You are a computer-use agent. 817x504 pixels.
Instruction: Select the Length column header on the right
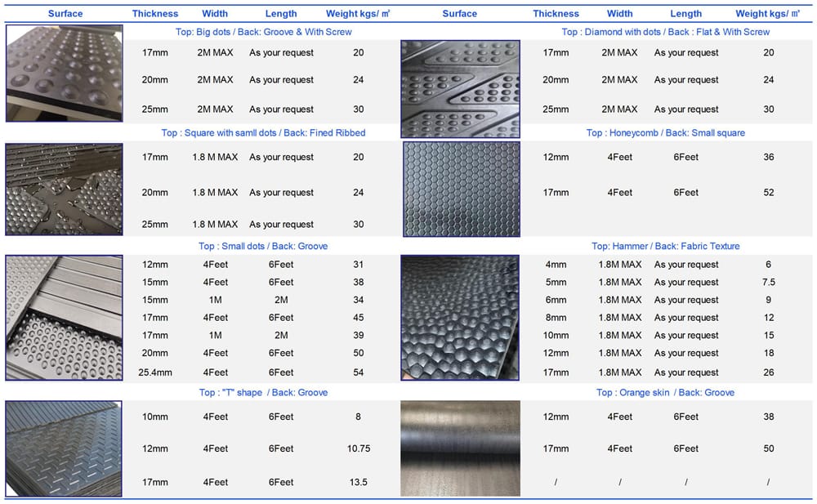(x=686, y=13)
